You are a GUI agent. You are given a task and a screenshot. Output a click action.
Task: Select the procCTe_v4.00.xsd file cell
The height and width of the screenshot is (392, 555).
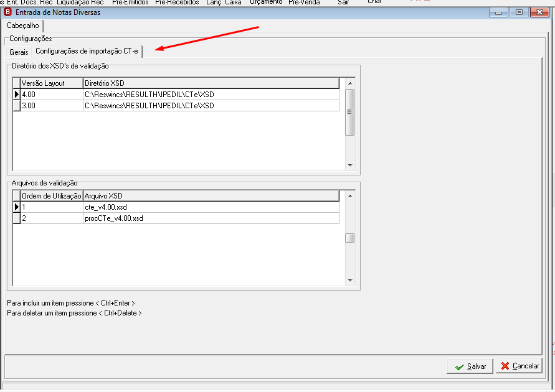211,218
